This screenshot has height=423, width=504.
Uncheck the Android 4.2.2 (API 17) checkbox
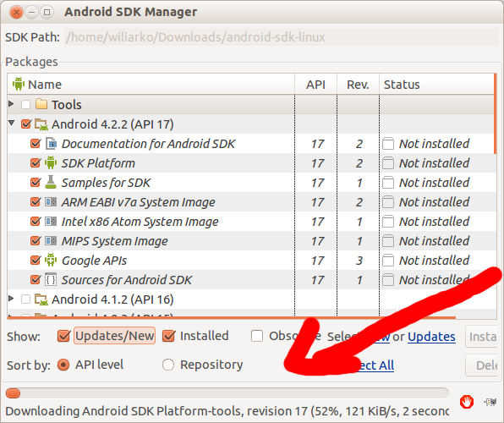click(25, 124)
